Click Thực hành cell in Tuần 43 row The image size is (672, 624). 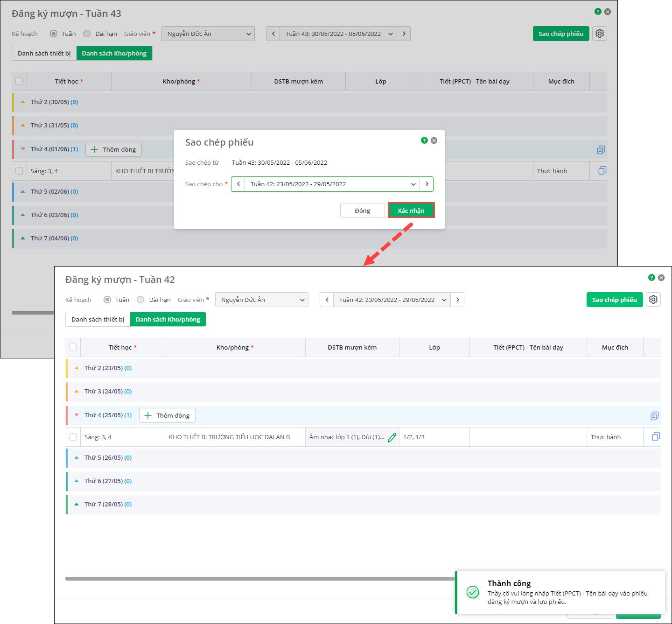[x=561, y=171]
